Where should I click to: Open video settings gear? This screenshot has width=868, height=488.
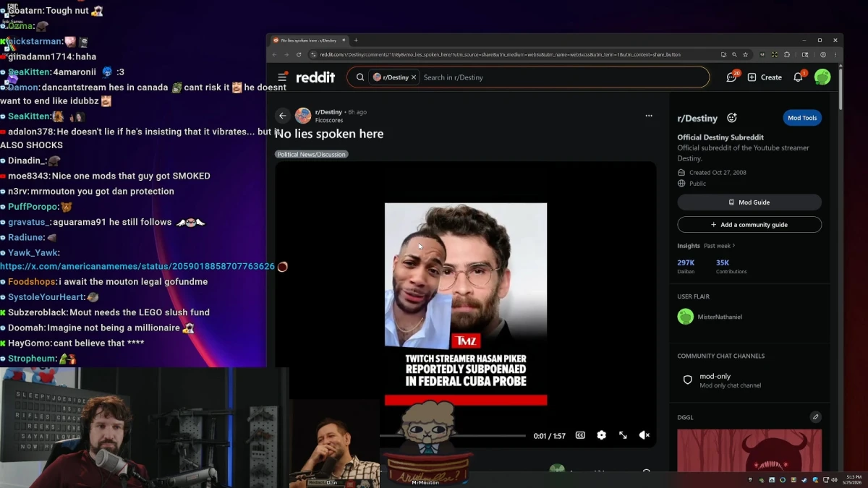pyautogui.click(x=601, y=435)
